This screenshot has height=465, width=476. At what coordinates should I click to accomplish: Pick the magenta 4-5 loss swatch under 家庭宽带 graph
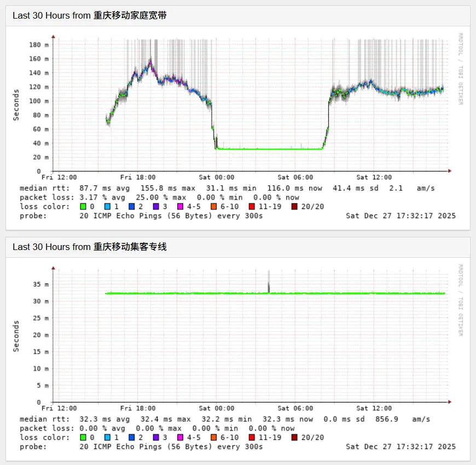click(180, 207)
